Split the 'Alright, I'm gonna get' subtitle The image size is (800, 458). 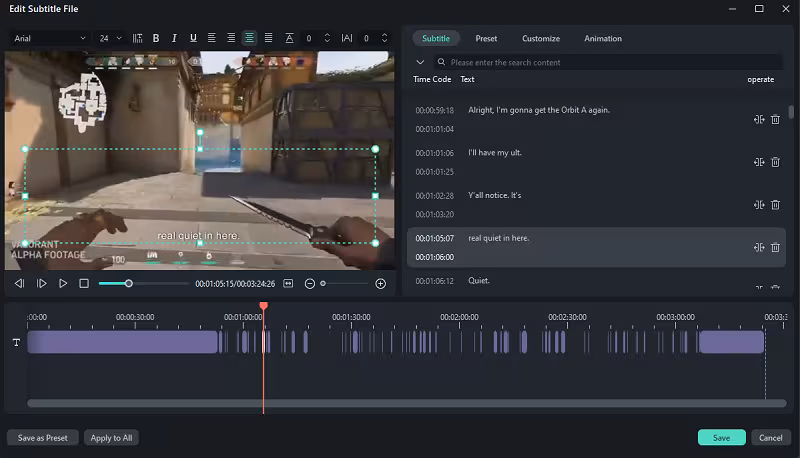pyautogui.click(x=759, y=119)
